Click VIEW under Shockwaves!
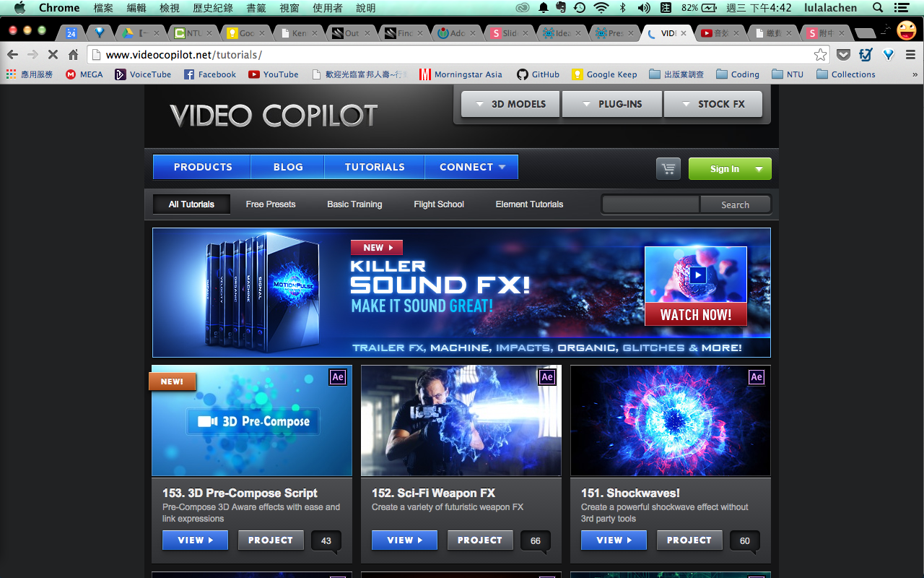The width and height of the screenshot is (924, 578). click(614, 540)
